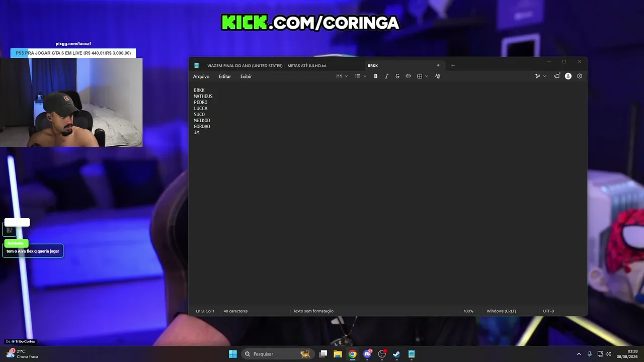
Task: Open the account profile icon
Action: click(568, 76)
